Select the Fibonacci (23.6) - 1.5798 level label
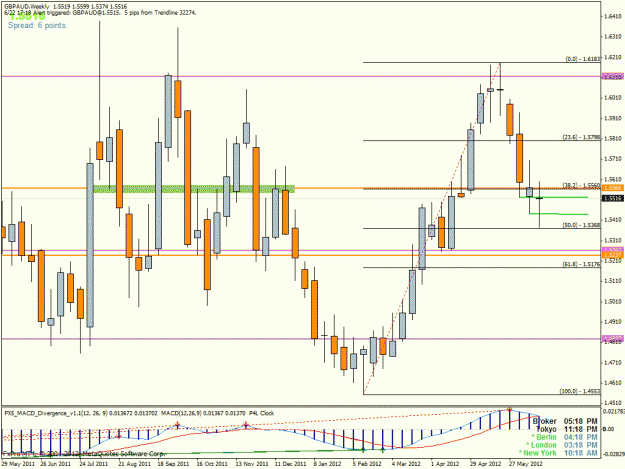The height and width of the screenshot is (469, 625). (x=581, y=137)
